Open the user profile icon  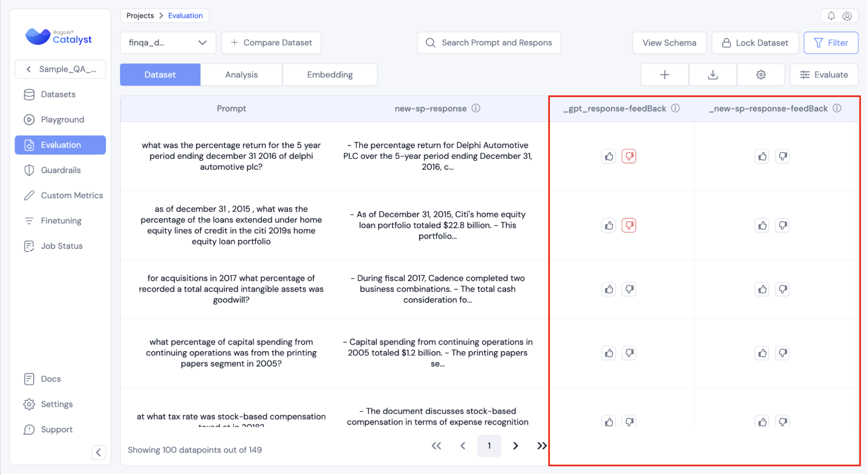tap(847, 16)
